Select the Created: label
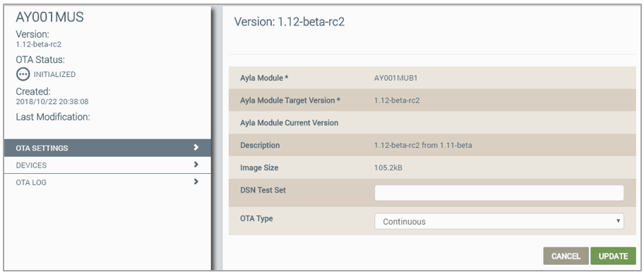644x275 pixels. pos(33,91)
